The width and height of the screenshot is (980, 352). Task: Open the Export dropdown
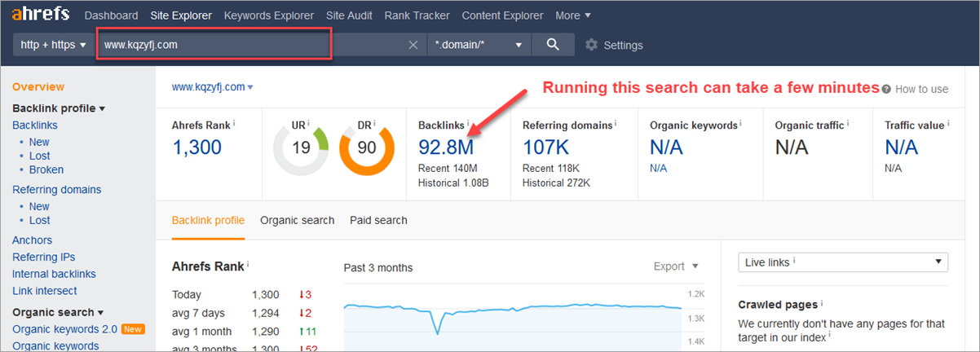676,266
